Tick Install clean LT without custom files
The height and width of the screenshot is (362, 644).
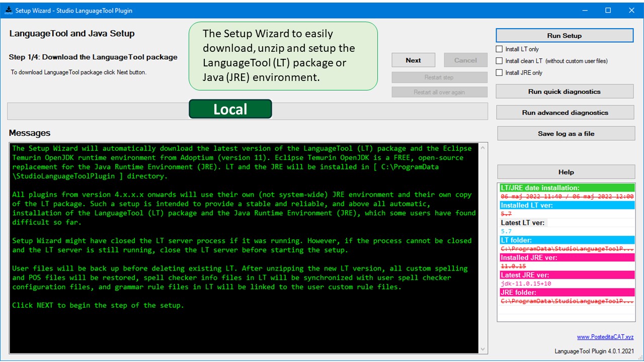[x=500, y=61]
